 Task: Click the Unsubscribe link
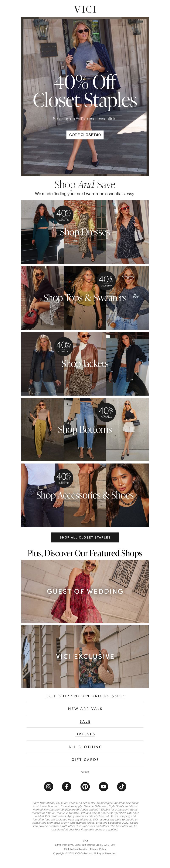tap(81, 849)
